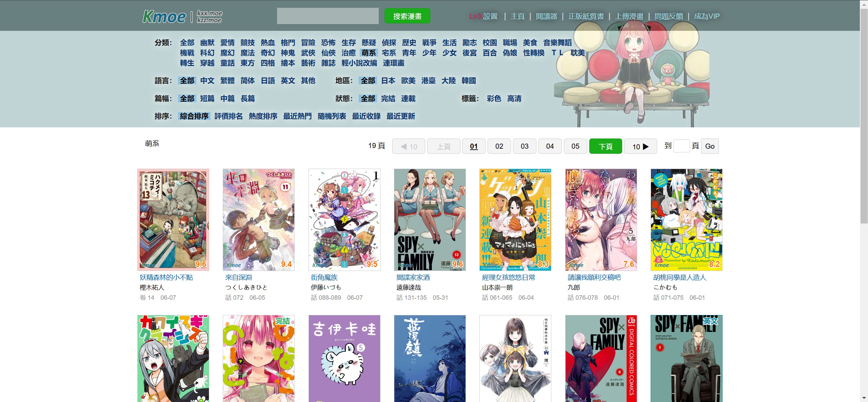Open the 妖精森林的小不點 cover thumbnail
This screenshot has width=868, height=402.
(x=173, y=220)
